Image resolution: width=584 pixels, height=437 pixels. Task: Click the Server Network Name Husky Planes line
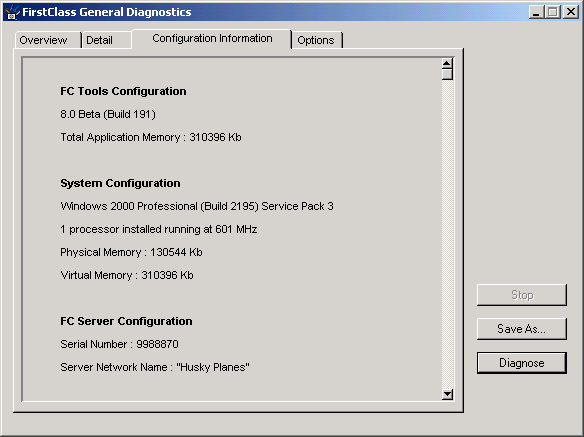click(x=155, y=367)
